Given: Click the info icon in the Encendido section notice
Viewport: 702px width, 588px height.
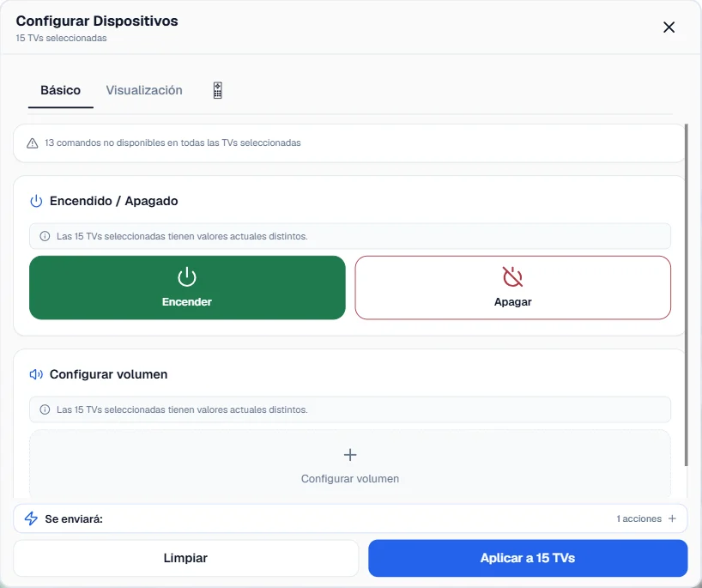Looking at the screenshot, I should [45, 236].
